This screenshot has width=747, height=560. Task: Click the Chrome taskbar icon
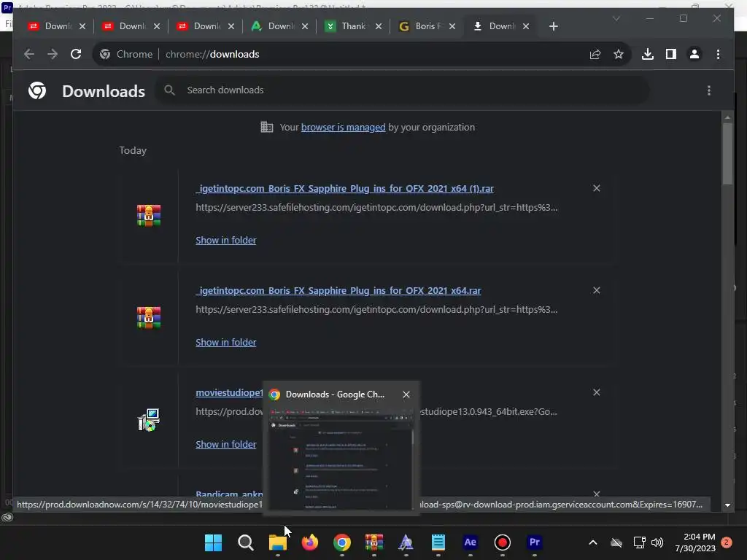point(341,542)
